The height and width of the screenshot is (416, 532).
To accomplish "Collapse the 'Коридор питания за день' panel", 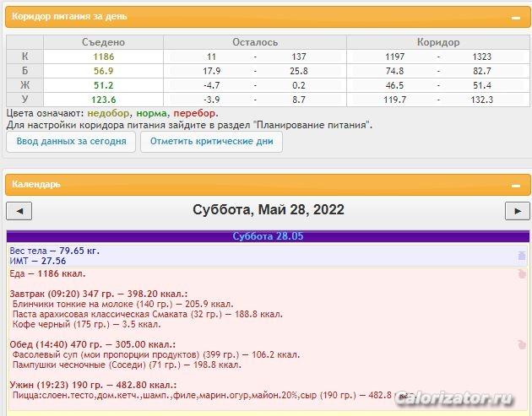I will pos(516,18).
